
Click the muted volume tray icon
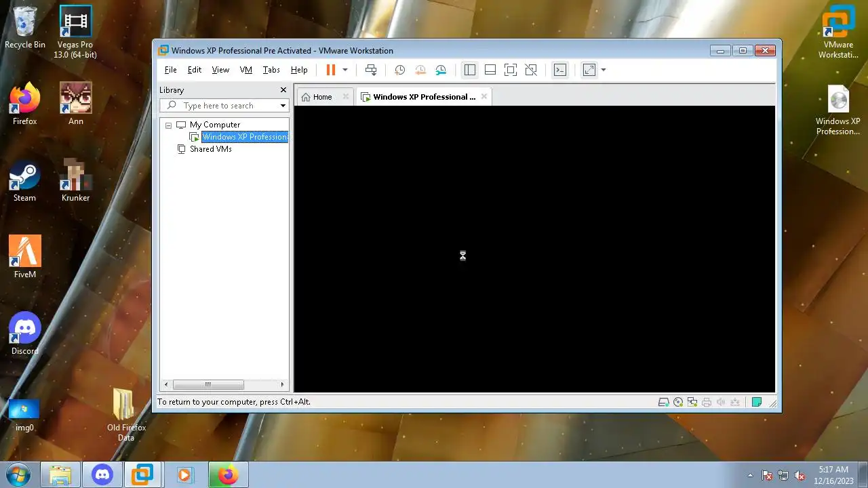799,475
